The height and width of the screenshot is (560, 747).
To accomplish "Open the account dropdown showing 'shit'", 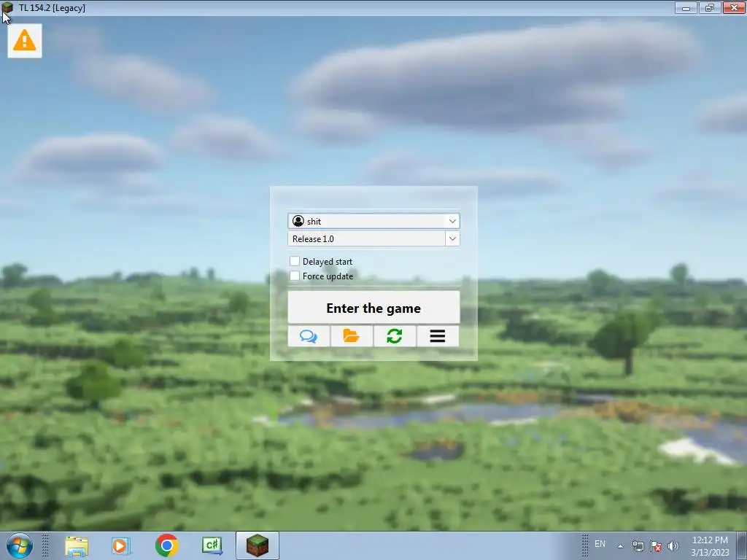I will pyautogui.click(x=373, y=221).
